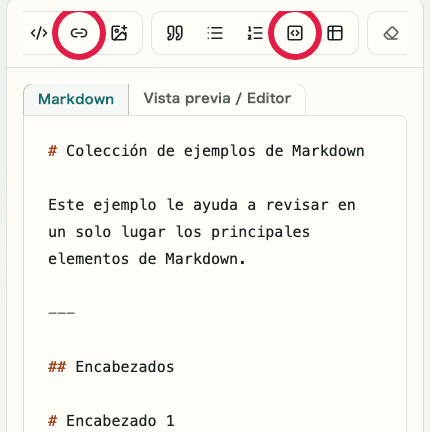
Task: Click the '# Encabezado 1' line
Action: [x=111, y=421]
